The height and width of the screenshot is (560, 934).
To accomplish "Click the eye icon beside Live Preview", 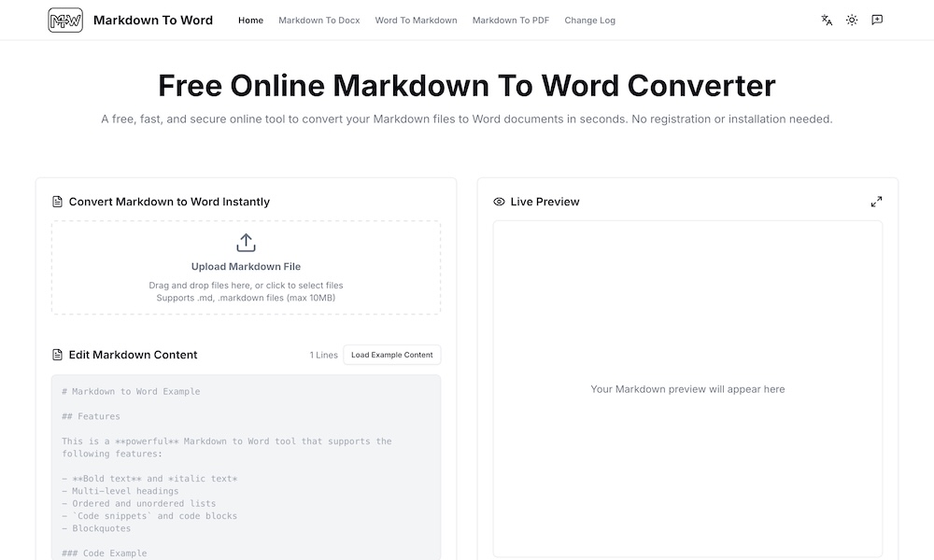I will click(500, 201).
